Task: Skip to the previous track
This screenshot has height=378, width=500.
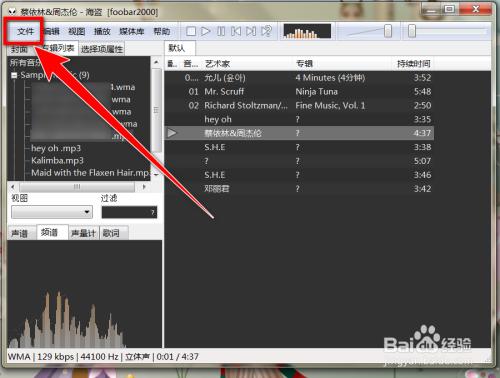Action: [x=236, y=31]
